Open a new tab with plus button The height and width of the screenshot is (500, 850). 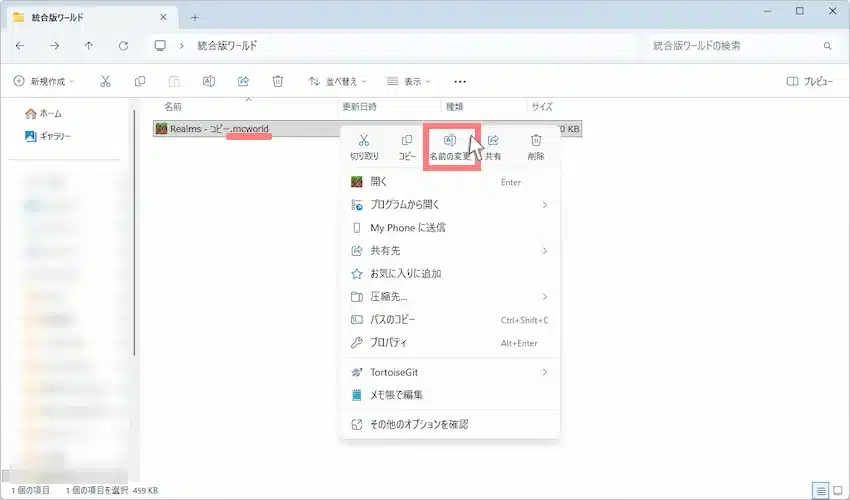coord(195,17)
